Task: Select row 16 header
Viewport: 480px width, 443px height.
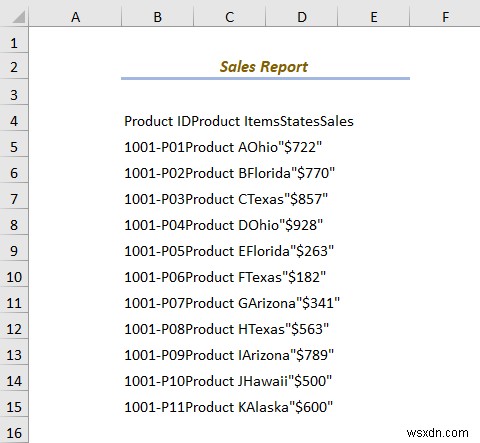Action: pyautogui.click(x=14, y=433)
